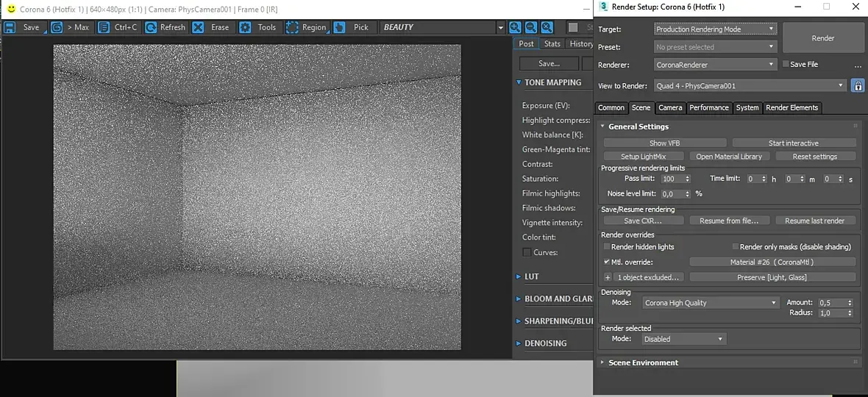Viewport: 868px width, 397px height.
Task: Switch to the Performance tab
Action: 709,108
